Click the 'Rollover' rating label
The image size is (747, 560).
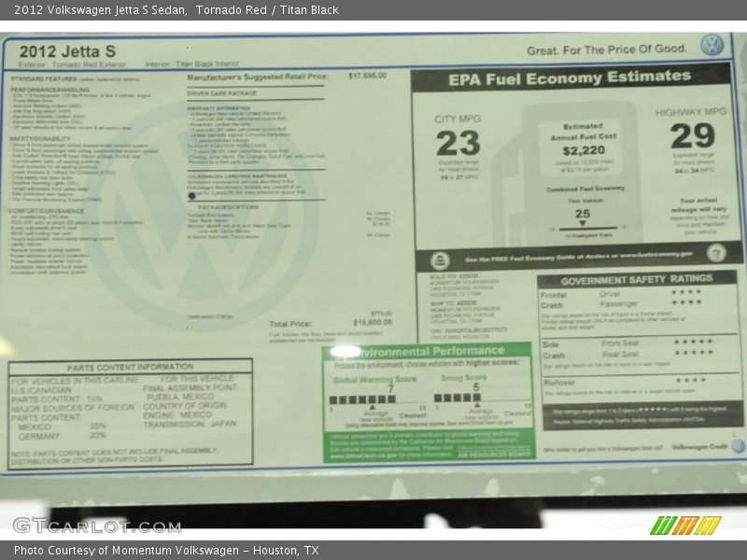pyautogui.click(x=559, y=383)
